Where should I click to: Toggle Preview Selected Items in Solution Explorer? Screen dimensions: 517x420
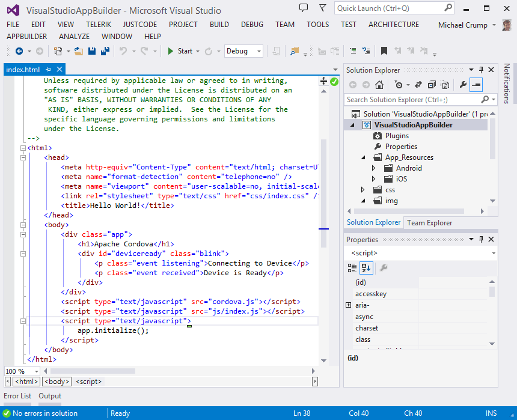(476, 85)
